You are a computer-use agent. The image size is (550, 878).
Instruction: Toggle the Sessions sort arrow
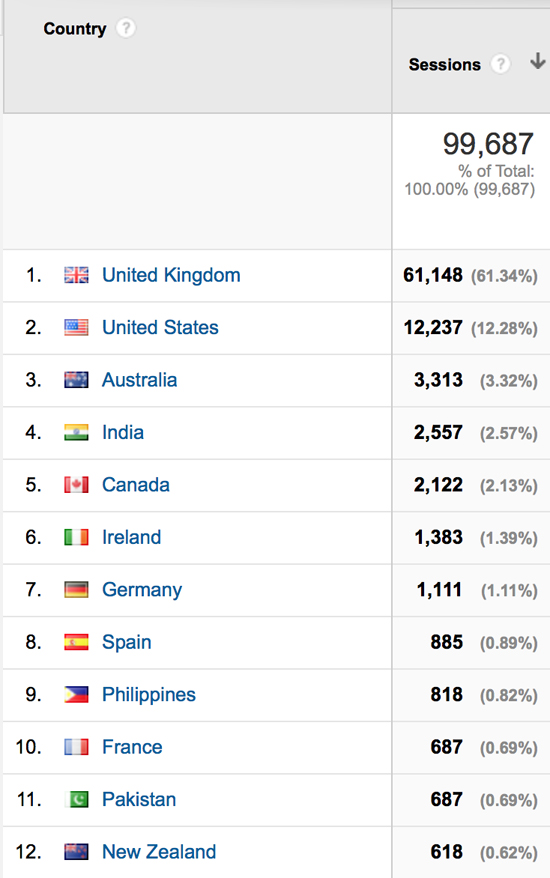pos(538,60)
